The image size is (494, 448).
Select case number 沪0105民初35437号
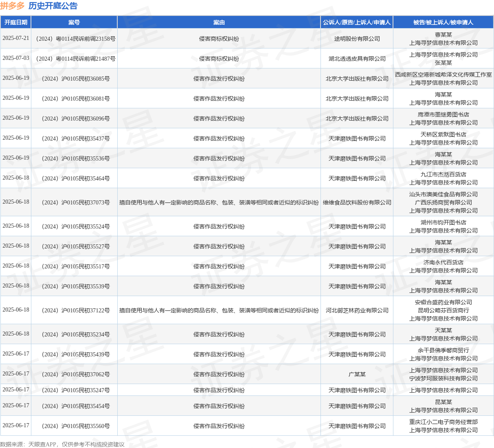(74, 138)
